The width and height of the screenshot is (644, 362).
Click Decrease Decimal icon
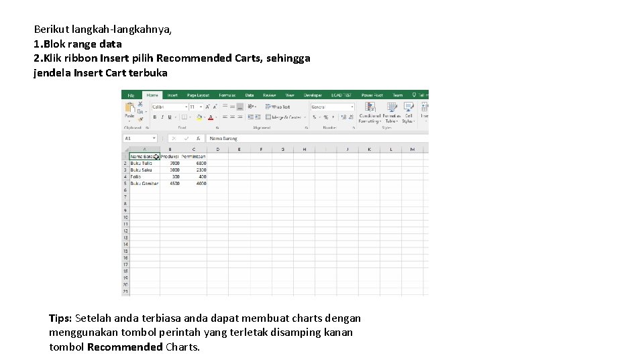[x=351, y=117]
